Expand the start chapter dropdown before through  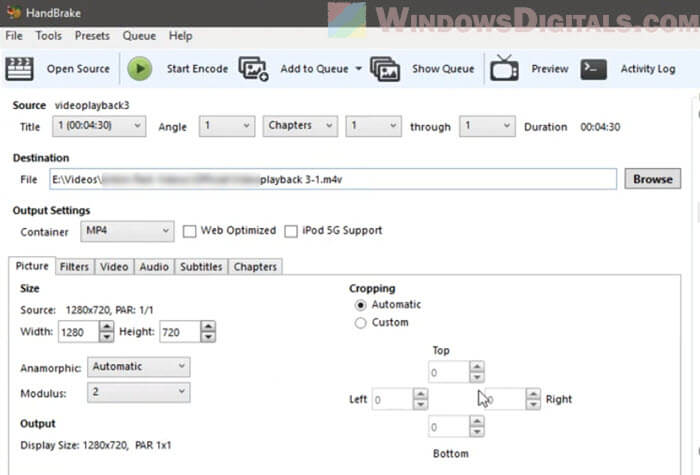[373, 126]
